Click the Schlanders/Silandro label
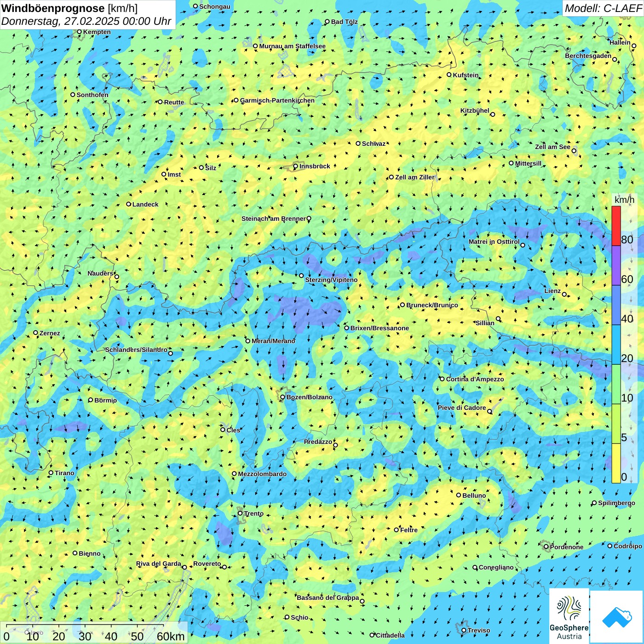 (136, 350)
